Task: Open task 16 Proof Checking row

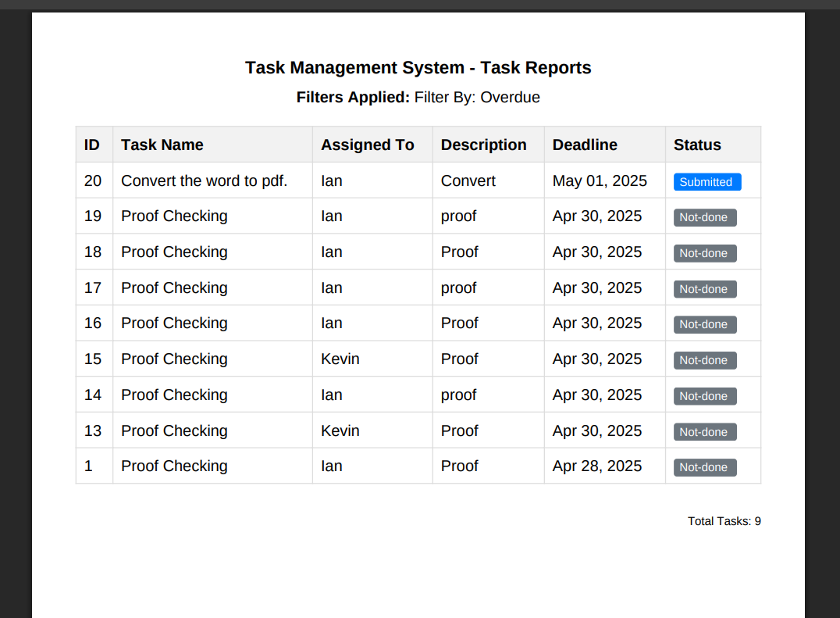Action: (174, 323)
